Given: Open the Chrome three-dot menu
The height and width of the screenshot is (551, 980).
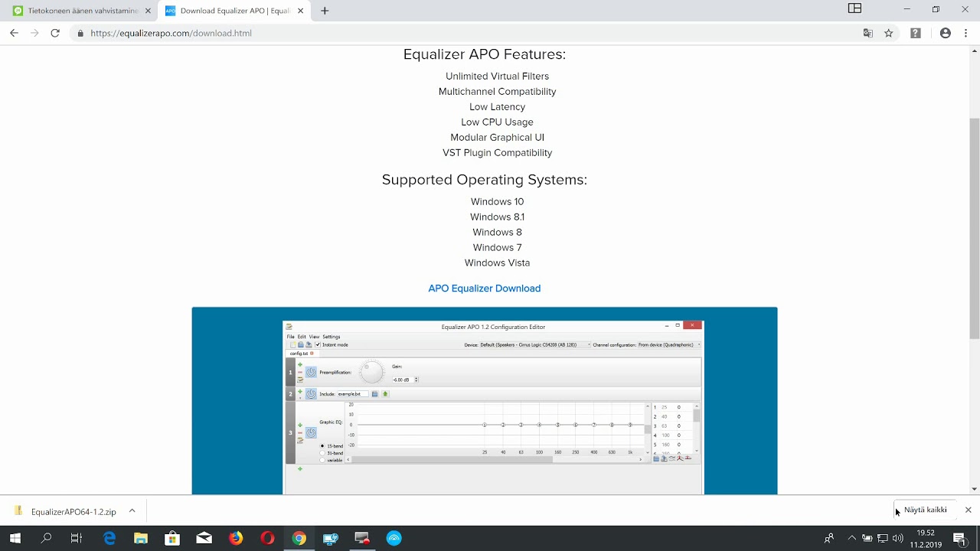Looking at the screenshot, I should tap(965, 33).
